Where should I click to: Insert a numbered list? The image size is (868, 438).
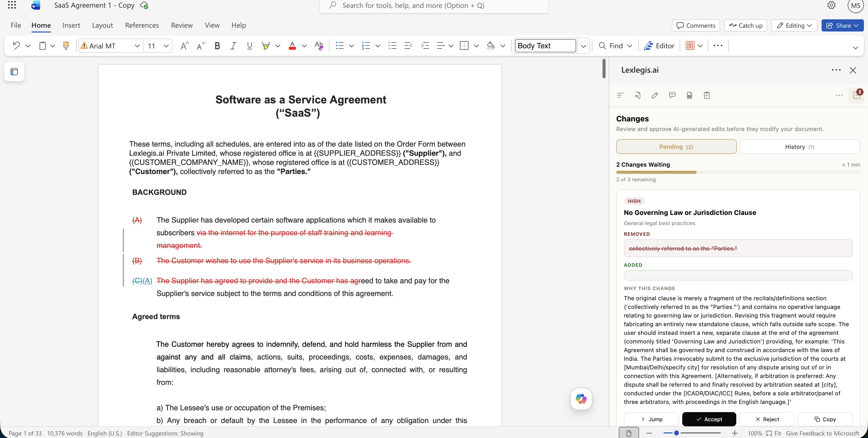click(x=366, y=45)
